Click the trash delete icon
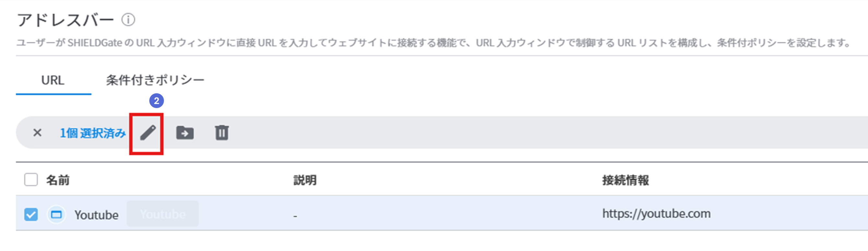Image resolution: width=868 pixels, height=251 pixels. tap(222, 132)
